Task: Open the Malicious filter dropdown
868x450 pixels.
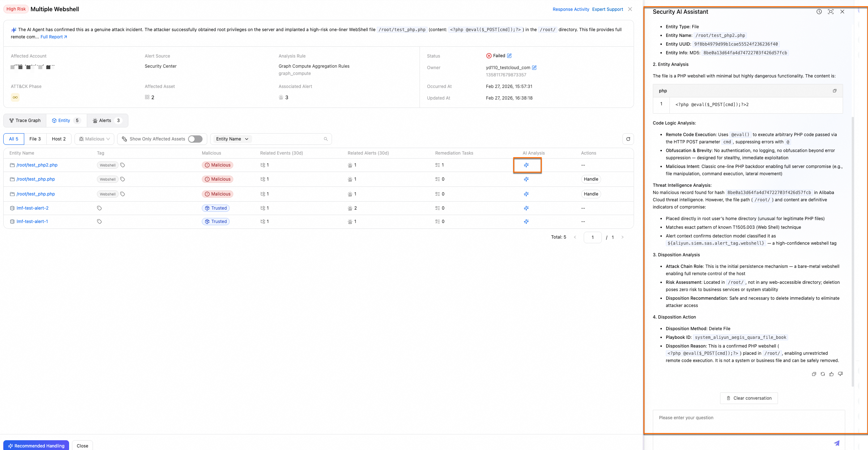Action: (94, 139)
